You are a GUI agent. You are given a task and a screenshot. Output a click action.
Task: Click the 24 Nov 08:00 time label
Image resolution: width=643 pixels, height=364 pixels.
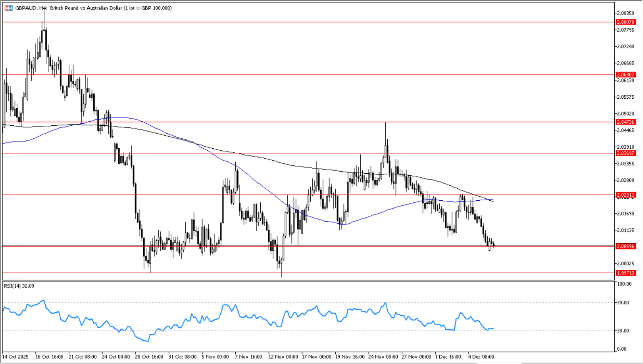pyautogui.click(x=383, y=357)
